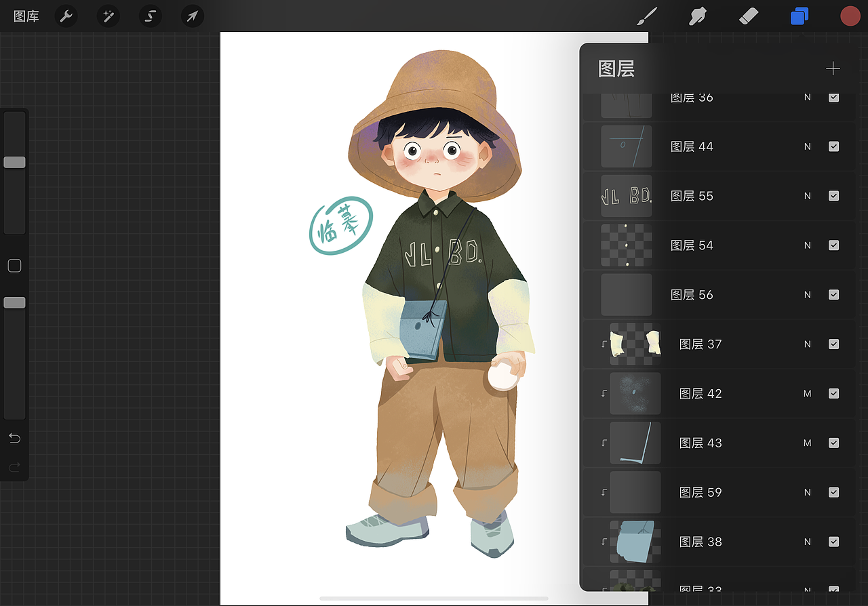Click the layer name 图层 55

coord(692,196)
